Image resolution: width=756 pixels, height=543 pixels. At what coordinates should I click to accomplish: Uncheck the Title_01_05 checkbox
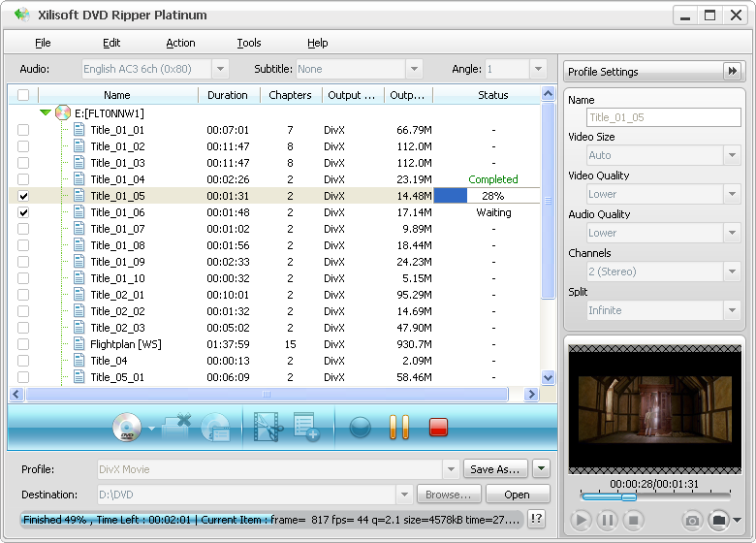click(x=23, y=196)
